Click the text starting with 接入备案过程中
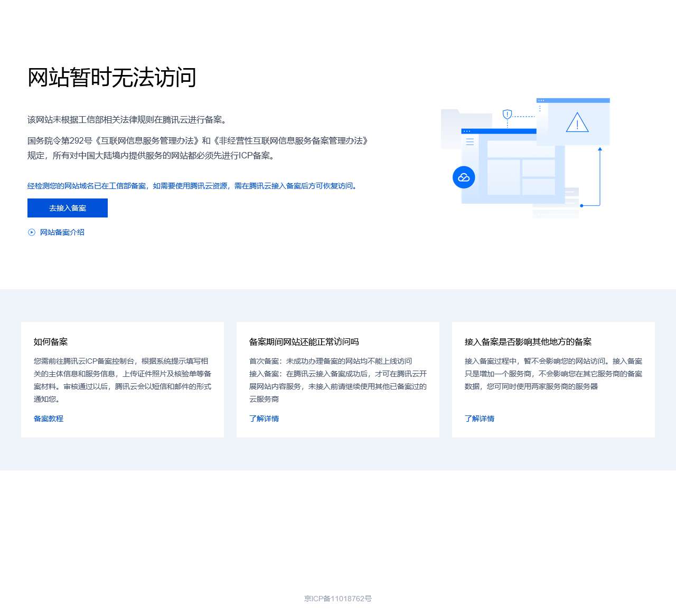676x616 pixels. (x=553, y=374)
